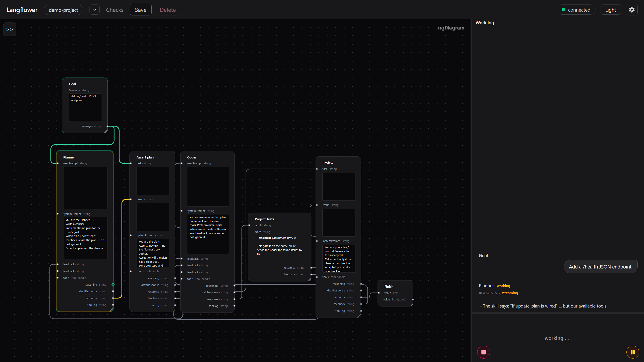The width and height of the screenshot is (644, 362).
Task: Click the Planner response output port
Action: tap(113, 298)
